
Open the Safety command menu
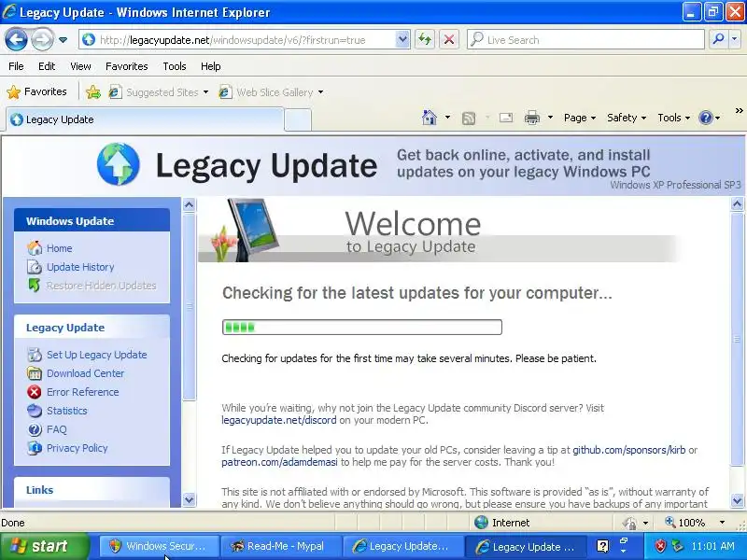pyautogui.click(x=627, y=118)
